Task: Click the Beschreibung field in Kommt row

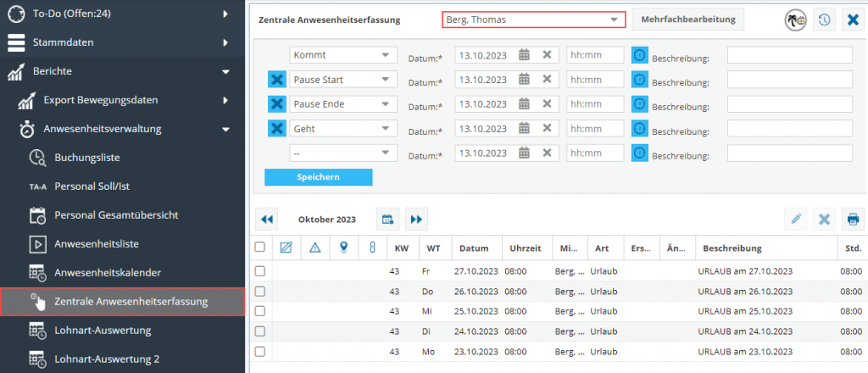Action: tap(789, 55)
